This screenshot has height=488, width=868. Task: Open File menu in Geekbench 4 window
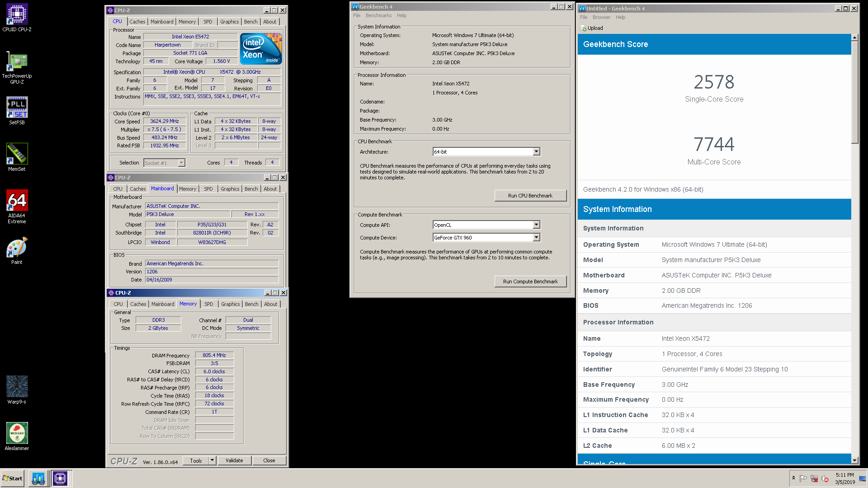[357, 15]
